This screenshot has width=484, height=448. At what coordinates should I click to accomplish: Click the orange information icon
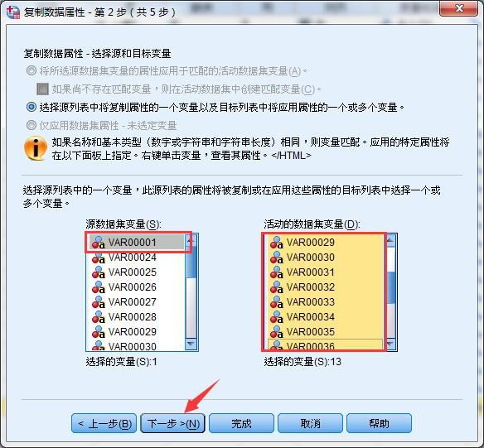click(36, 148)
